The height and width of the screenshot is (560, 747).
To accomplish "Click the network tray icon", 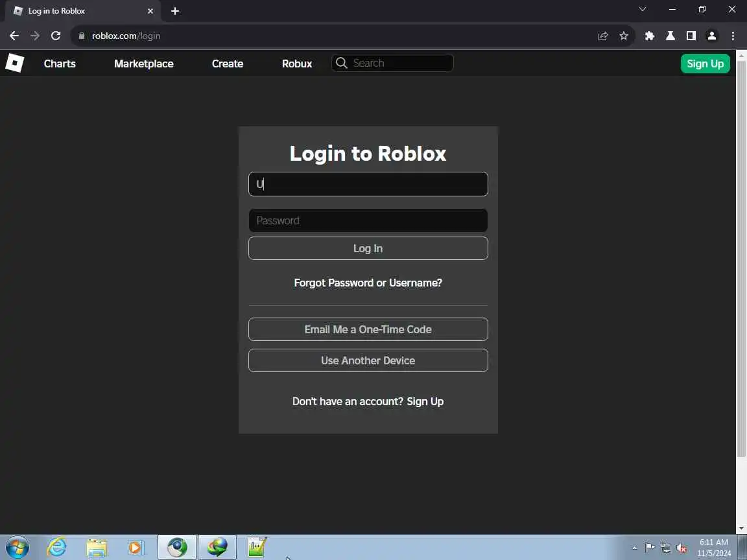I will pyautogui.click(x=665, y=548).
